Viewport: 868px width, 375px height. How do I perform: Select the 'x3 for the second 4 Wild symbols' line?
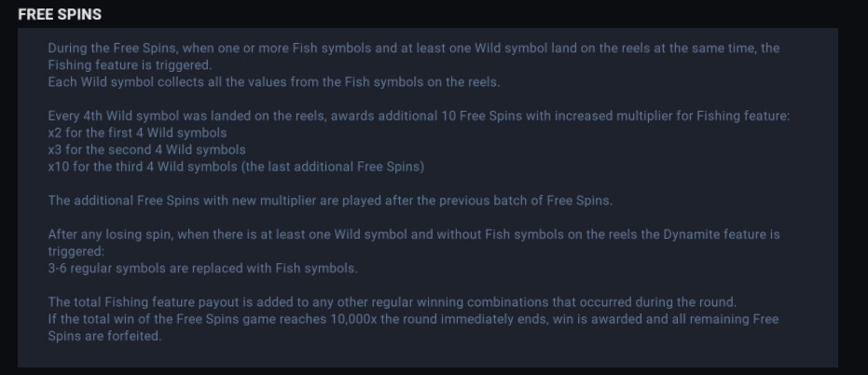[x=146, y=149]
